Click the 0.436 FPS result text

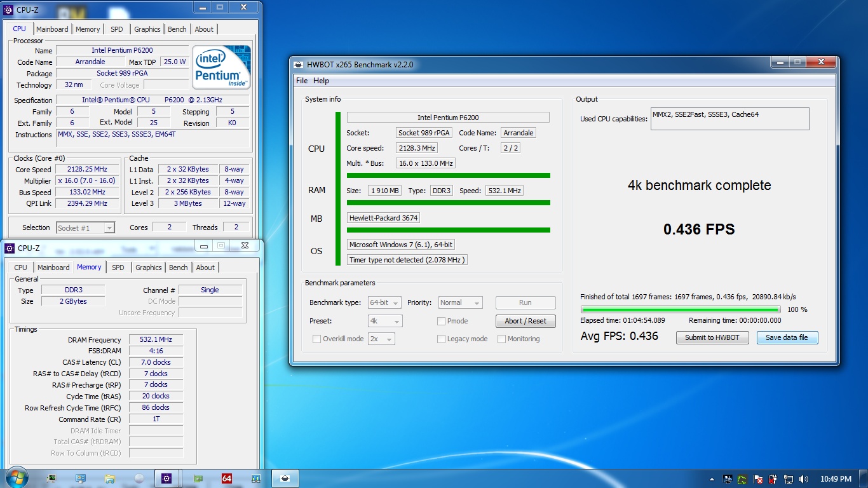pyautogui.click(x=699, y=229)
